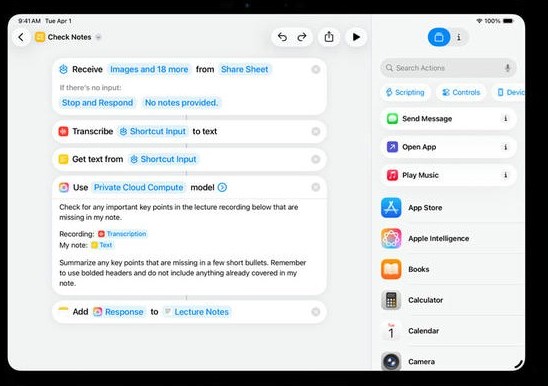548x386 pixels.
Task: Choose the Lecture Notes destination note
Action: pos(197,312)
